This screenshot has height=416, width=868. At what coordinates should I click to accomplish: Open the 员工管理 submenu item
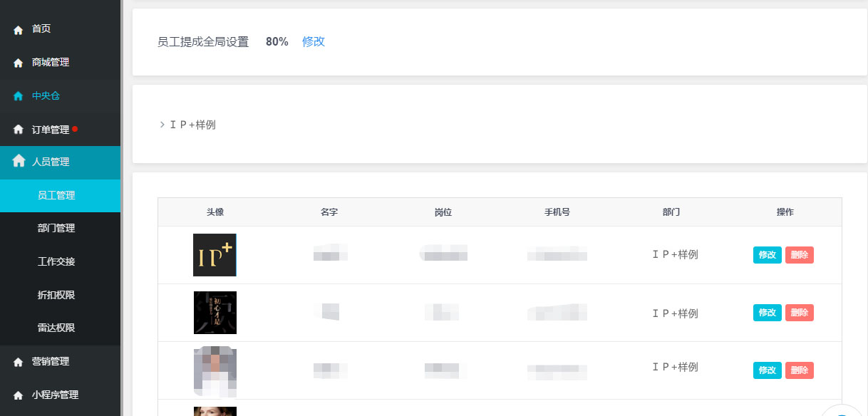click(x=56, y=195)
